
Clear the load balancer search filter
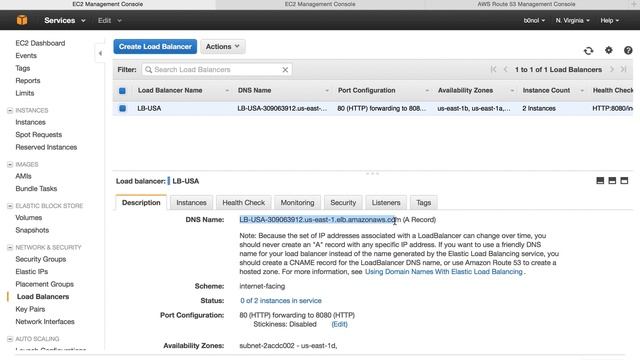click(x=285, y=70)
